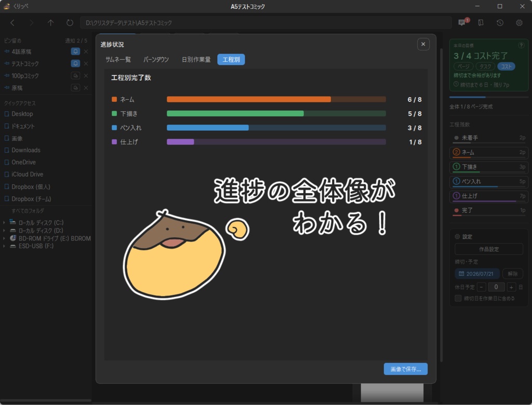Image resolution: width=532 pixels, height=405 pixels.
Task: Increase 休日予定 with plus button
Action: tap(511, 287)
